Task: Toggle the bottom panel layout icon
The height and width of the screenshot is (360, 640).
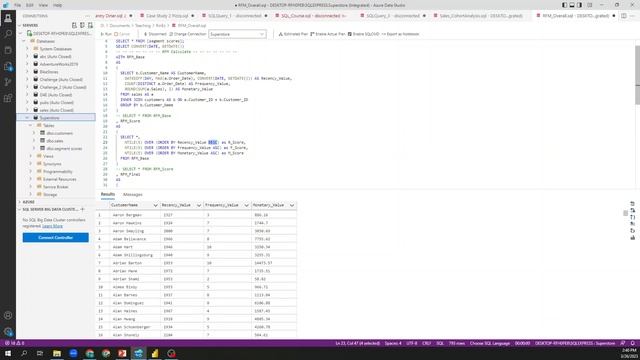Action: [572, 5]
